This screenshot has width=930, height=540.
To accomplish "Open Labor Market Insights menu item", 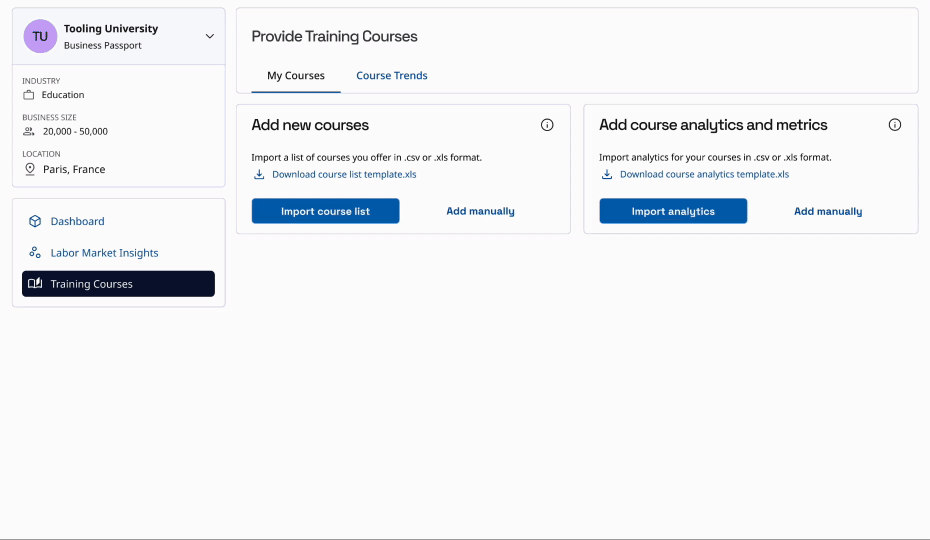I will [x=104, y=253].
